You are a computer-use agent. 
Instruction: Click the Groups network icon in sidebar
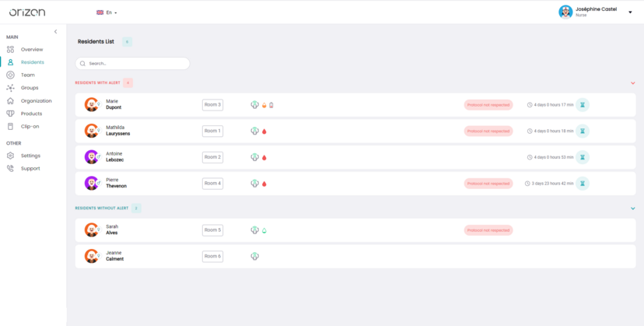tap(10, 88)
